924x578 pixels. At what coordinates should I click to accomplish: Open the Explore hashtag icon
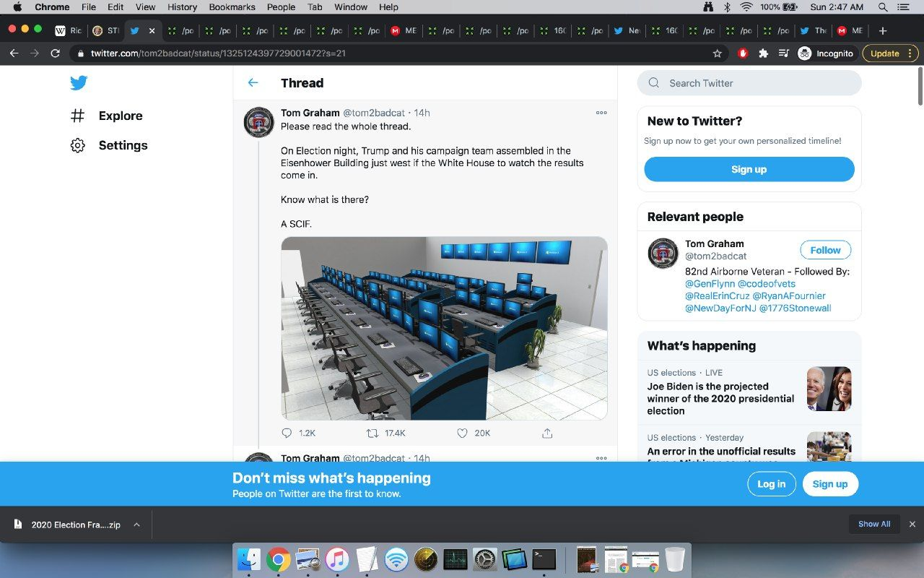click(x=78, y=116)
